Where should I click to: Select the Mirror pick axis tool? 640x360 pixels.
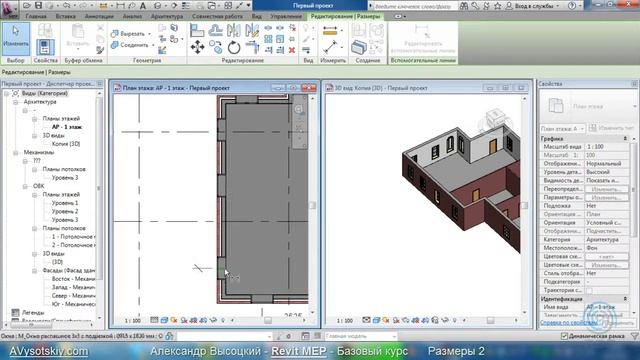(234, 30)
